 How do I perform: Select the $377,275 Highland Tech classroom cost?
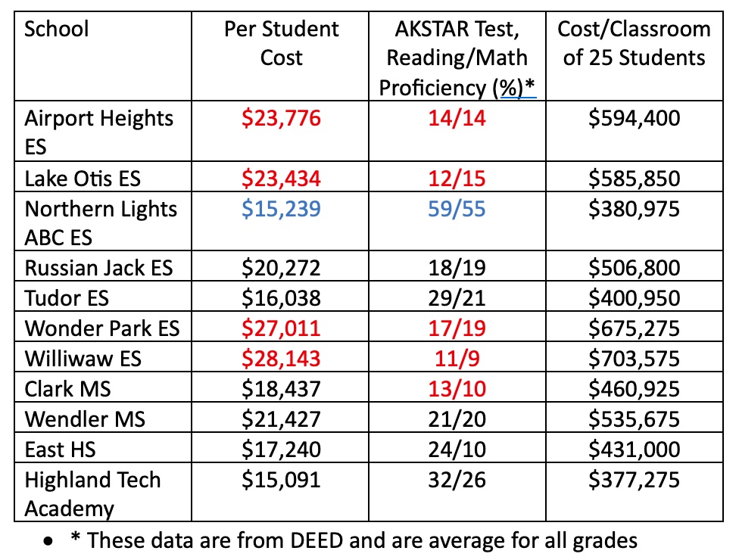coord(634,480)
